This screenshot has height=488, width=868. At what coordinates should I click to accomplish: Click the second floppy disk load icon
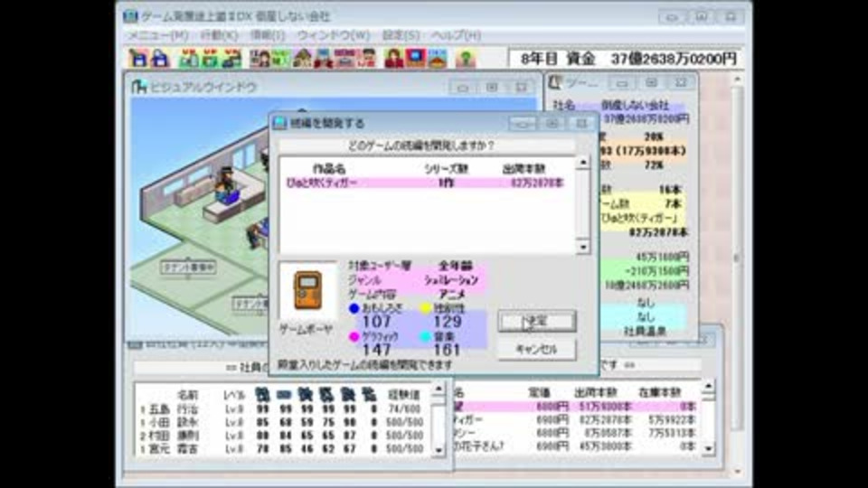point(159,58)
